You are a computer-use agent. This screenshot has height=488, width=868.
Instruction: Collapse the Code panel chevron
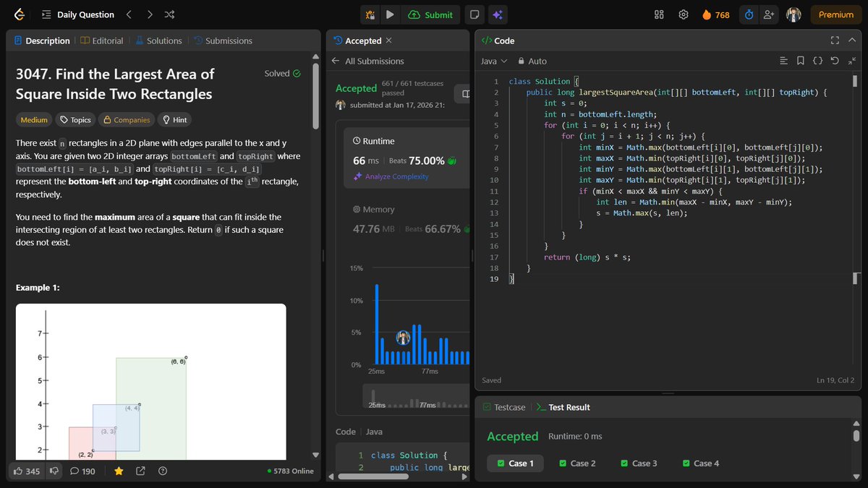(852, 40)
